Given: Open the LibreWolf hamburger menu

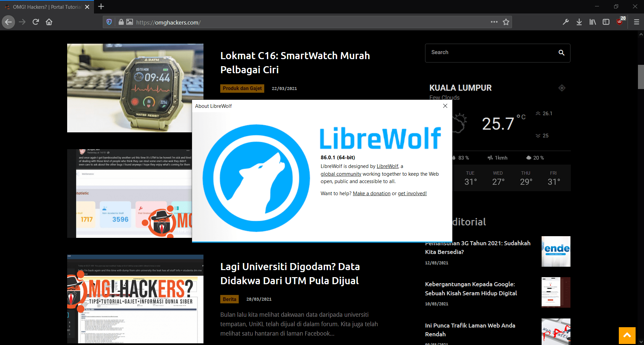Looking at the screenshot, I should (x=636, y=22).
